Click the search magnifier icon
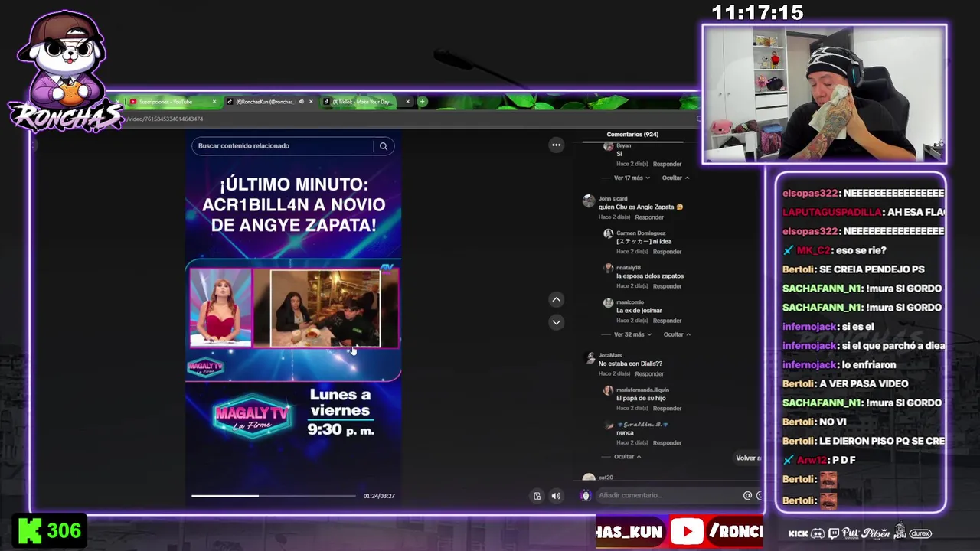 (x=384, y=146)
